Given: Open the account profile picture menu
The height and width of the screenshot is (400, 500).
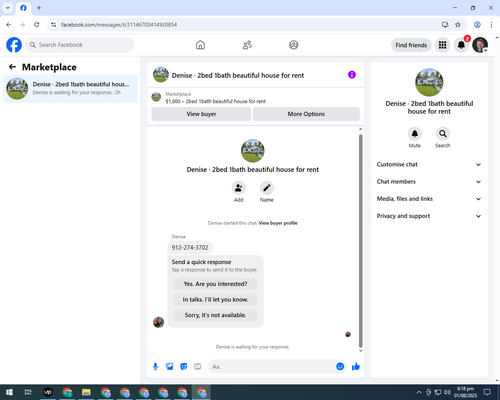Looking at the screenshot, I should pyautogui.click(x=480, y=45).
